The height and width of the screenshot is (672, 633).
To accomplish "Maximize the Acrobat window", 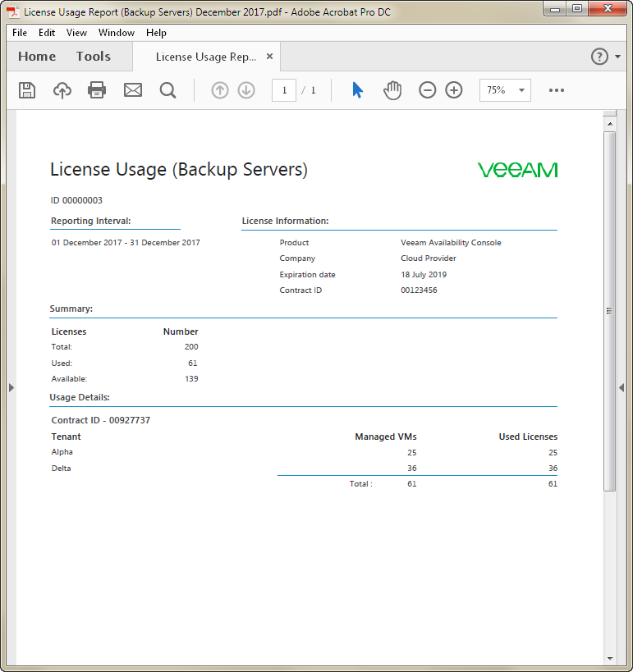I will [x=577, y=8].
